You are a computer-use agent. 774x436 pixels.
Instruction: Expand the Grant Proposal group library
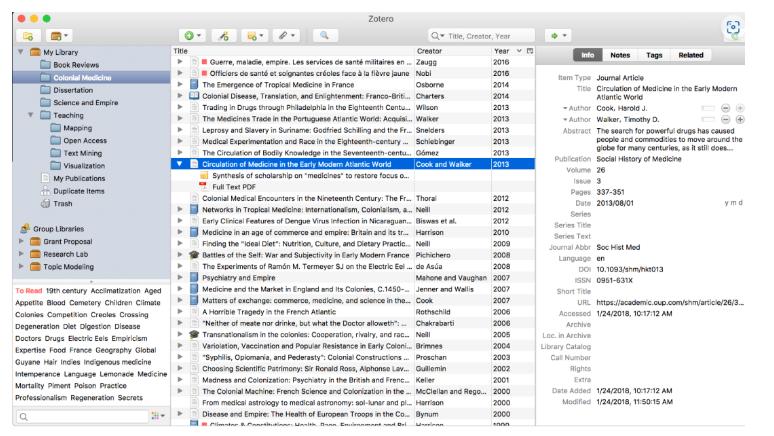pos(21,241)
